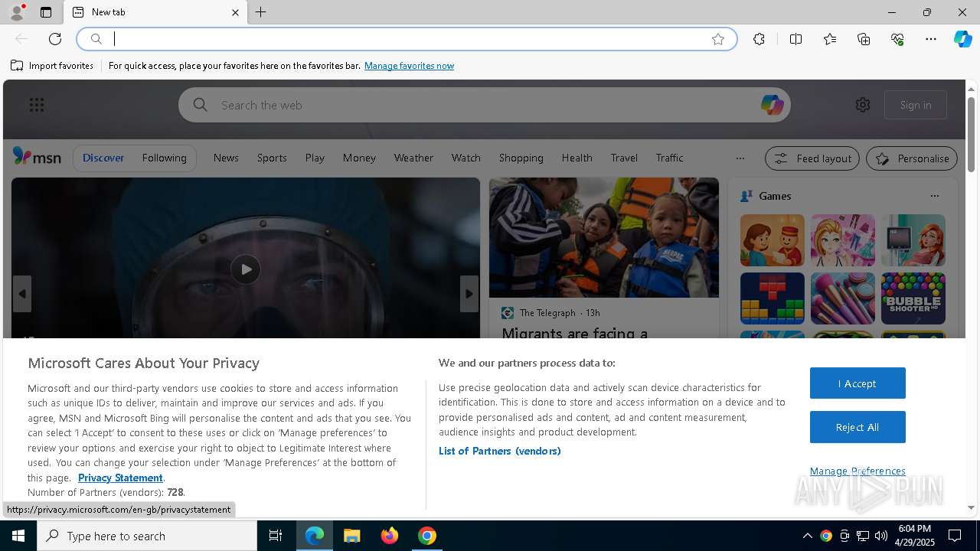Open the Bubble Shooter HD game
Screen dimensions: 980x551
click(x=913, y=298)
